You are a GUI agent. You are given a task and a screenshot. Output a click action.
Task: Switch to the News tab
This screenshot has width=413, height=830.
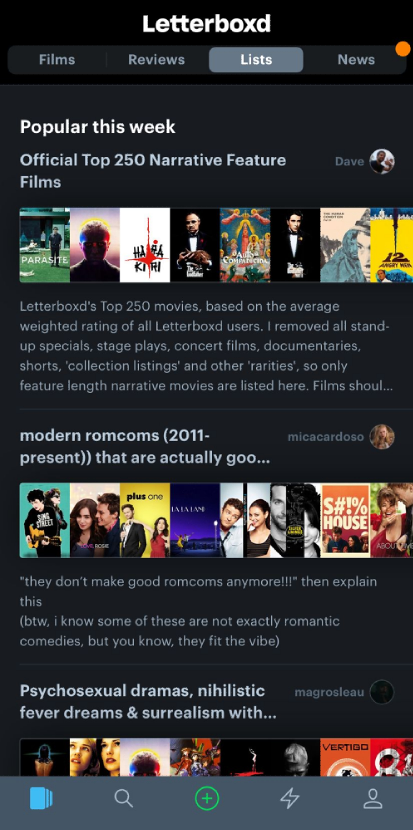tap(356, 60)
